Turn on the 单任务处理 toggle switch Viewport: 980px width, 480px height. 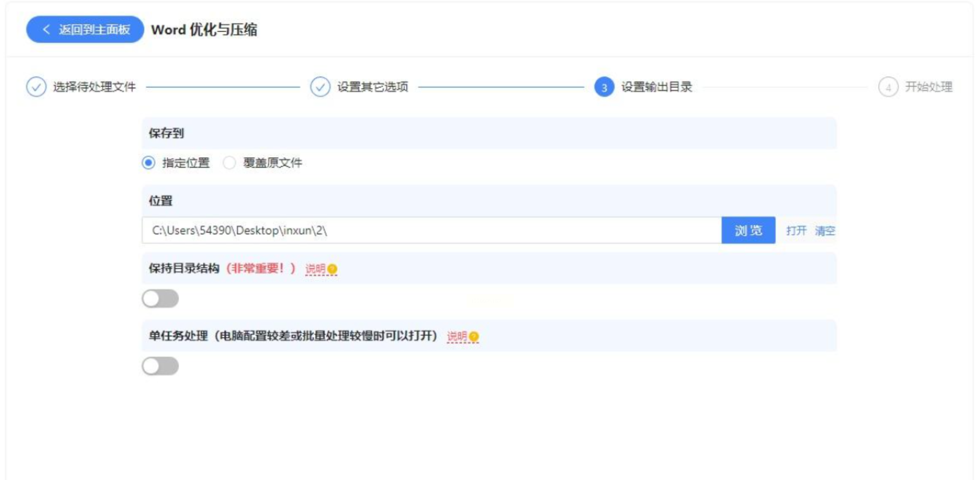point(160,366)
